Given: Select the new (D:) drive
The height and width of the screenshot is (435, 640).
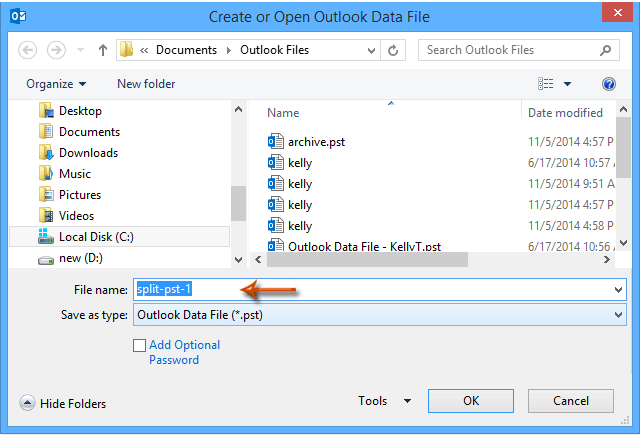Looking at the screenshot, I should (x=80, y=258).
